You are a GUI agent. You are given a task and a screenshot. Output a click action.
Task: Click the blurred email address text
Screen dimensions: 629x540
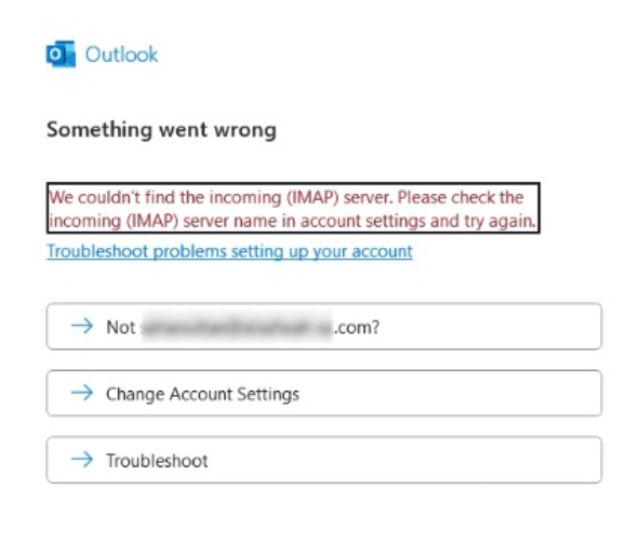(237, 327)
